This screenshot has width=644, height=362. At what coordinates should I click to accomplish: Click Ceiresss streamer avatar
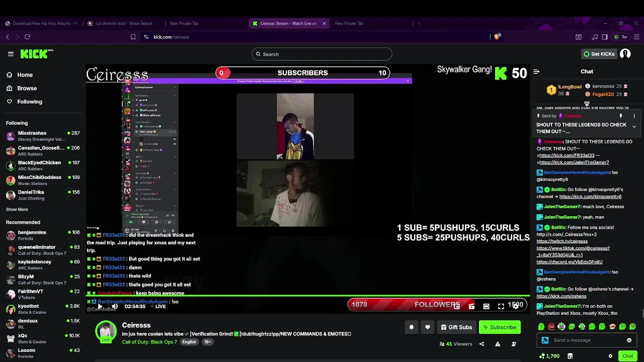tap(106, 331)
